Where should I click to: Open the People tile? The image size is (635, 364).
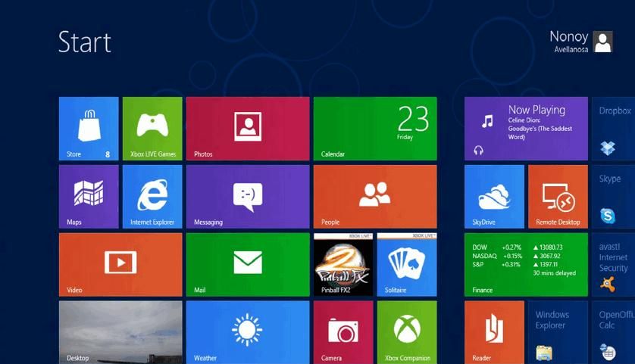pos(375,197)
